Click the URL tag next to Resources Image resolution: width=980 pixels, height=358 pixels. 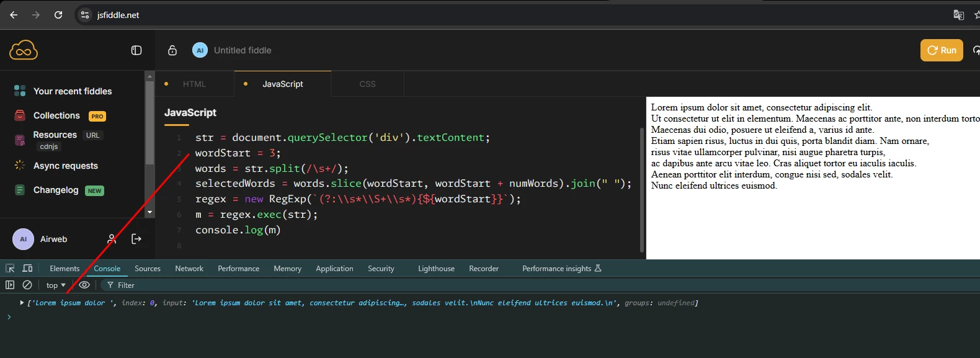pyautogui.click(x=92, y=135)
